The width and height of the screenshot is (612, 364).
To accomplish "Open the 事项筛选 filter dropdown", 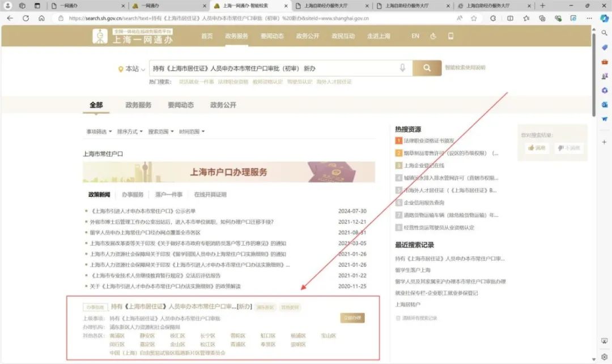I will point(99,132).
